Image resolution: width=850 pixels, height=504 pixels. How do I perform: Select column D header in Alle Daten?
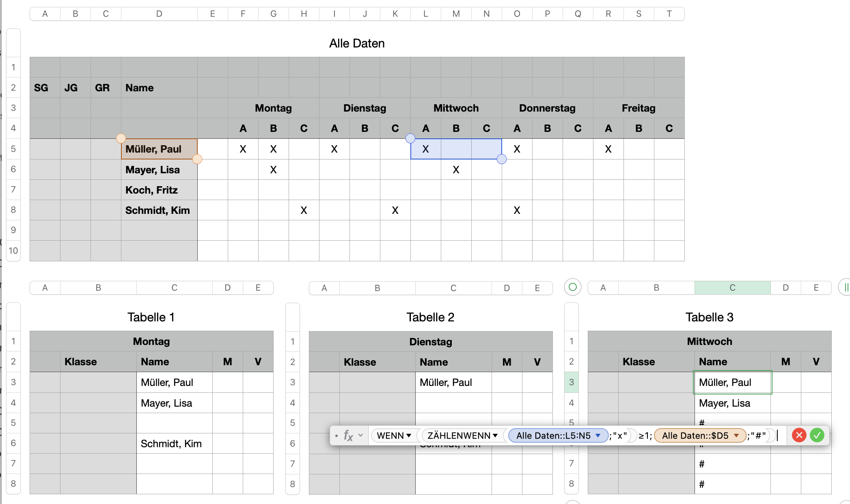(x=159, y=14)
